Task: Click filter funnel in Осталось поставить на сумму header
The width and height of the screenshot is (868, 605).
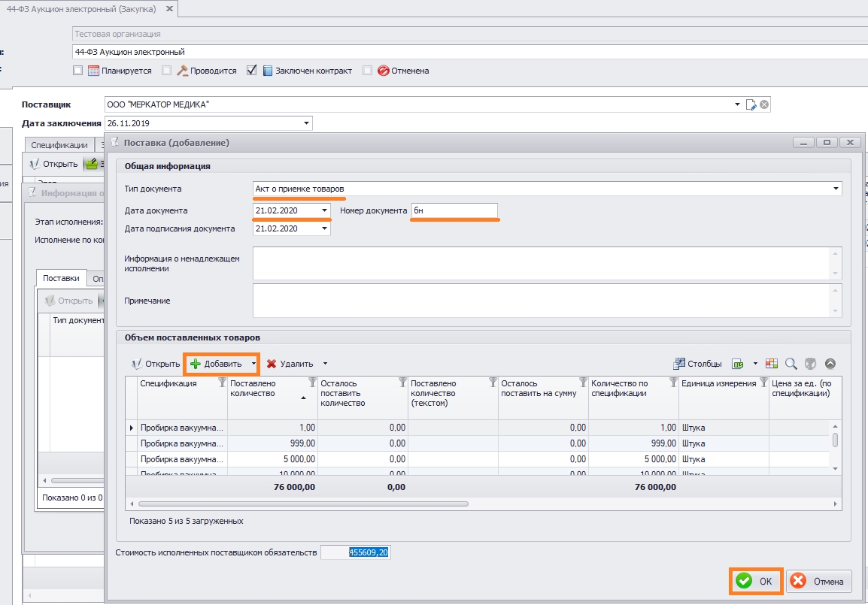Action: [583, 382]
